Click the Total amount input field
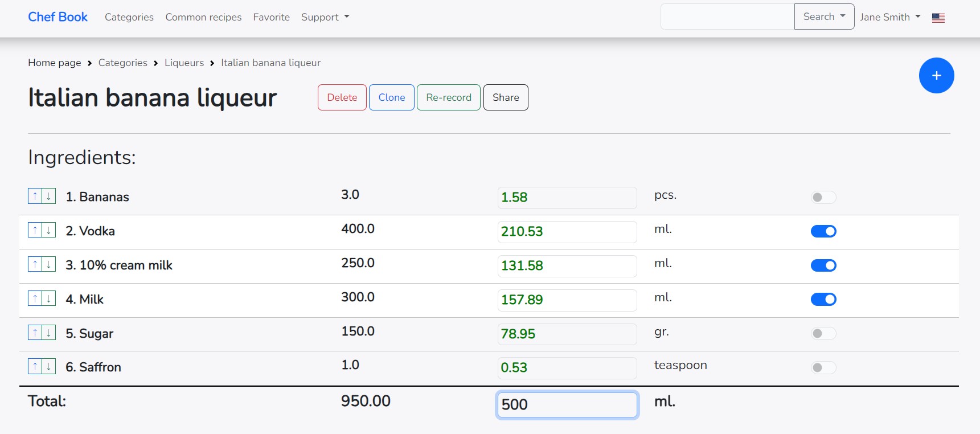 click(x=567, y=404)
